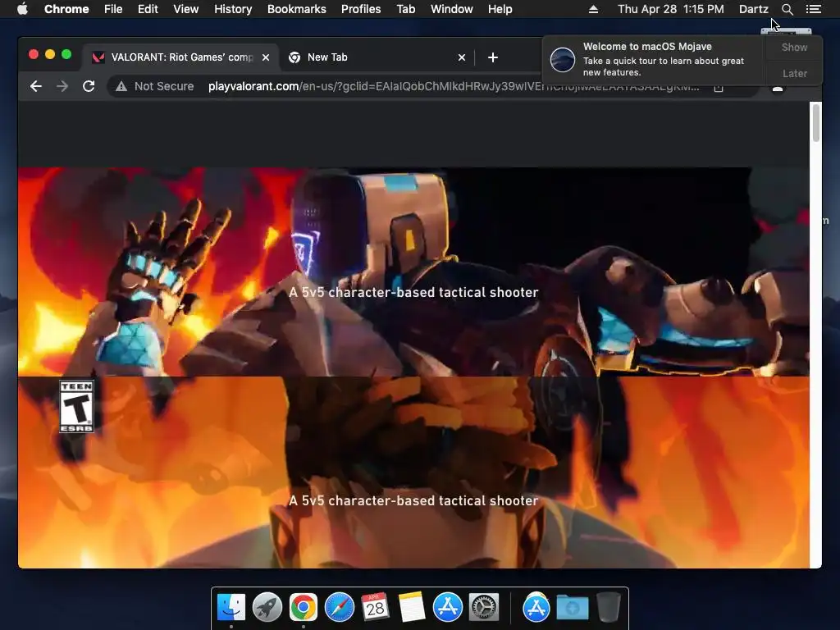Screen dimensions: 840x630
Task: Open the File menu
Action: point(113,9)
